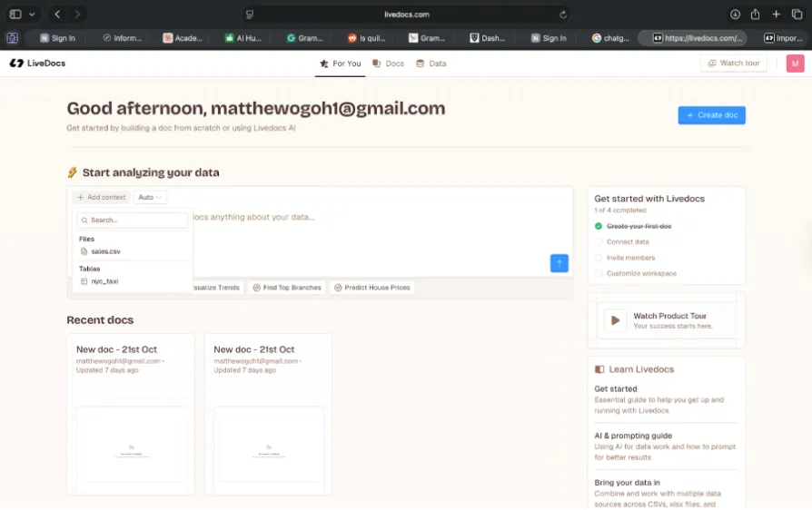The image size is (812, 510).
Task: Open the Auto mode dropdown
Action: pos(150,197)
